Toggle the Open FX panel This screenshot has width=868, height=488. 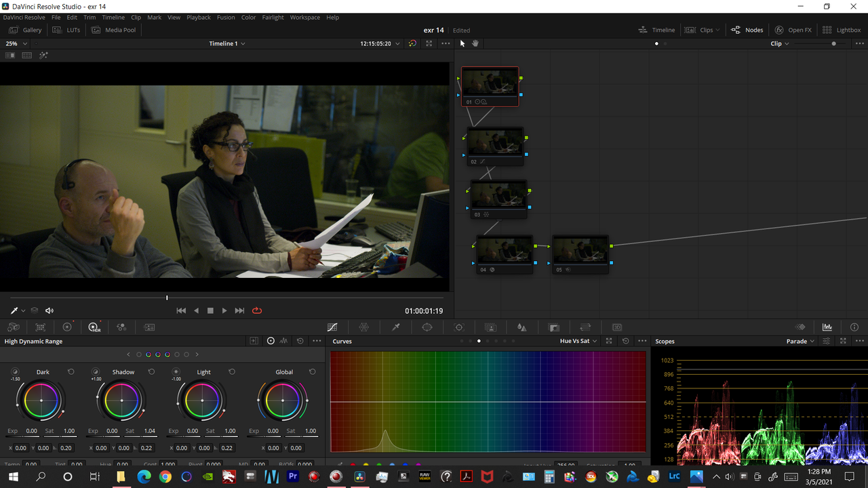(x=793, y=30)
